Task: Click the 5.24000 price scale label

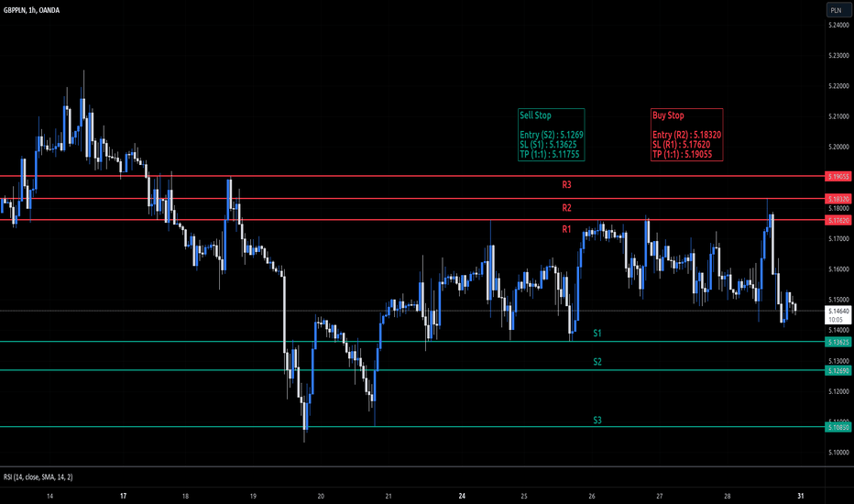Action: click(x=838, y=25)
